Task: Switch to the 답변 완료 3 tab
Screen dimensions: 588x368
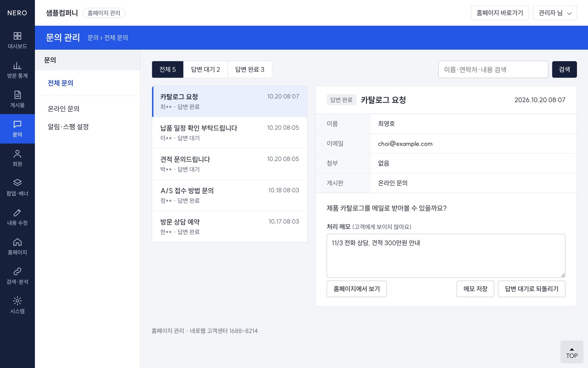Action: click(250, 70)
